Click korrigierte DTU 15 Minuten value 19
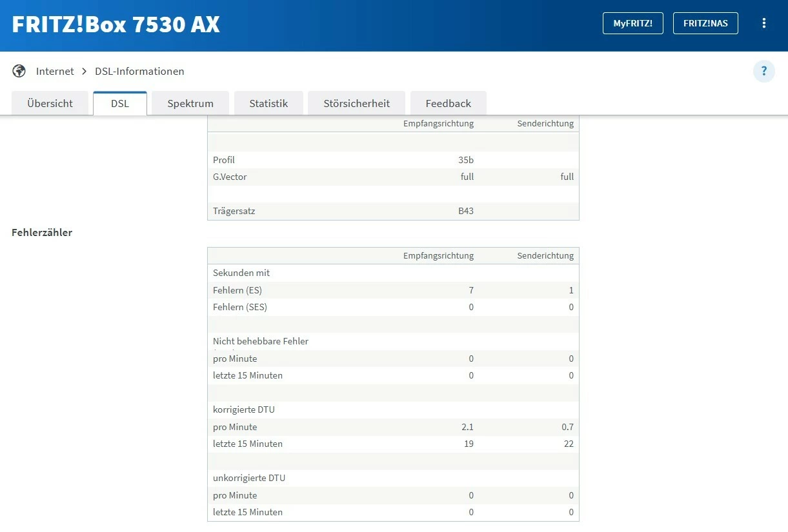 coord(469,444)
